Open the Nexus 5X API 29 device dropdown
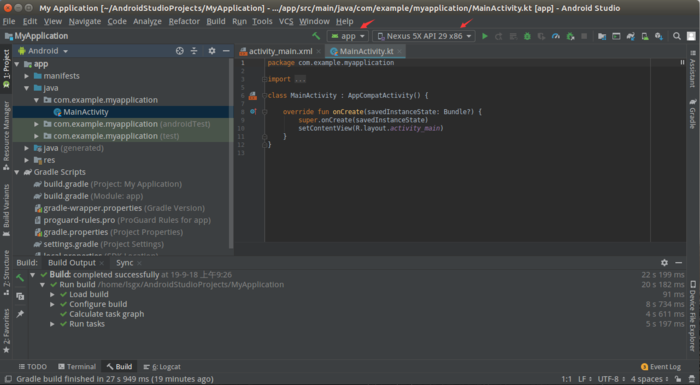700x385 pixels. (424, 36)
